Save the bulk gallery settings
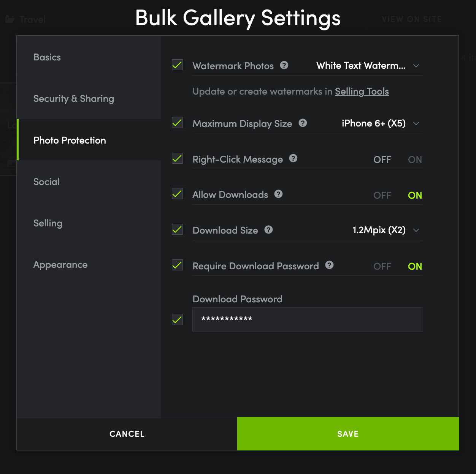Viewport: 476px width, 474px height. (x=348, y=434)
